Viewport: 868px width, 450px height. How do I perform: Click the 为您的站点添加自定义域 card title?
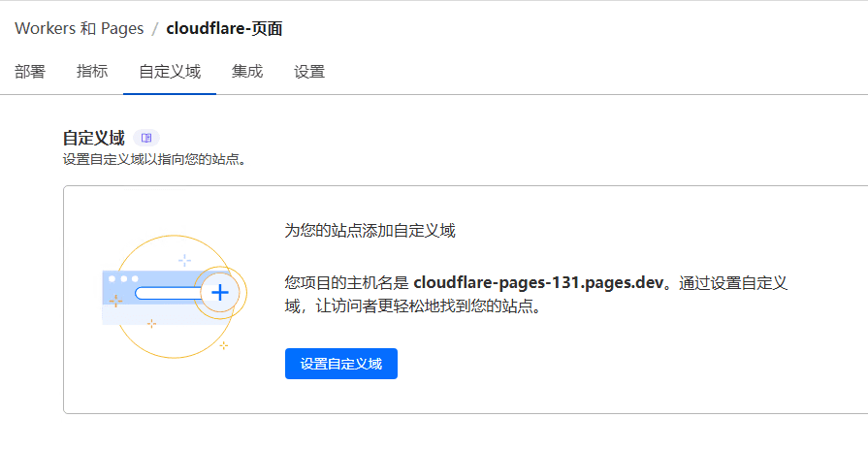370,231
